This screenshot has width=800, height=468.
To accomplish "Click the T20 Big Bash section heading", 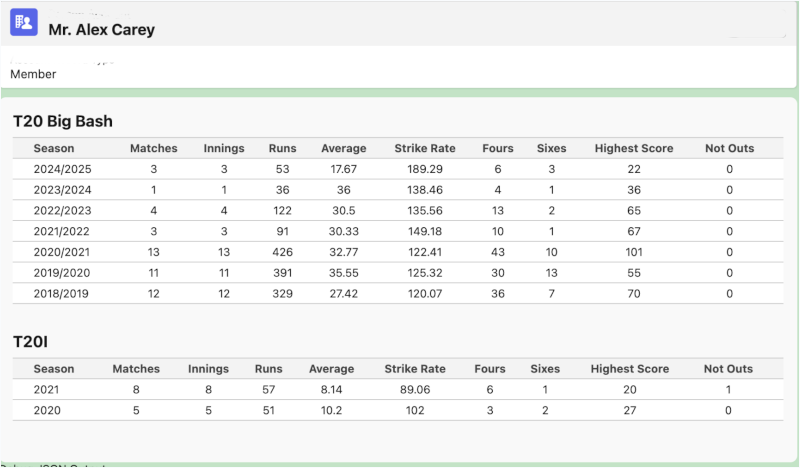I will 62,121.
